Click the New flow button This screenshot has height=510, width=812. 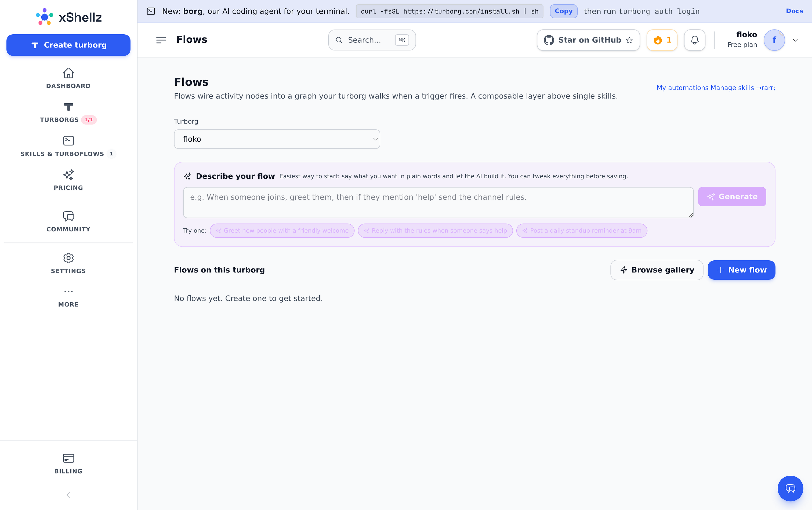(x=741, y=270)
